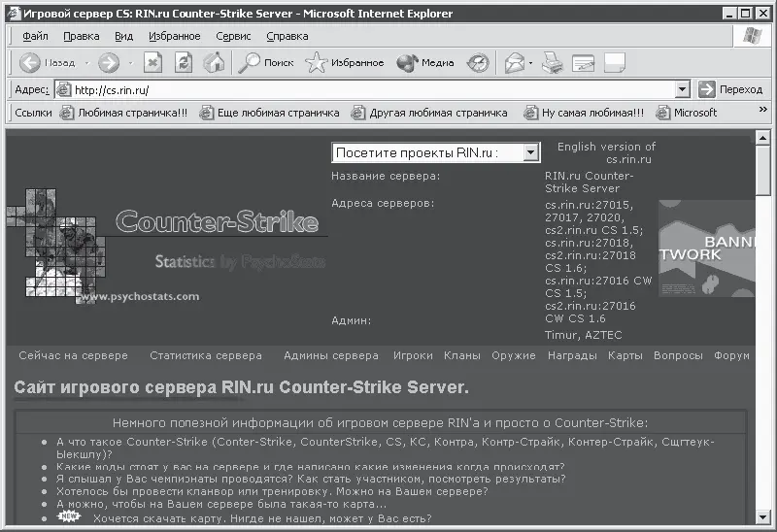Refresh the page with the Refresh icon
This screenshot has height=532, width=777.
click(184, 63)
